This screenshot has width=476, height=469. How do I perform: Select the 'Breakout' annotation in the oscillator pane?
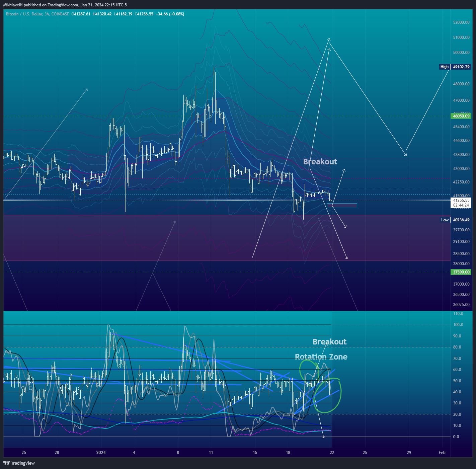(329, 342)
